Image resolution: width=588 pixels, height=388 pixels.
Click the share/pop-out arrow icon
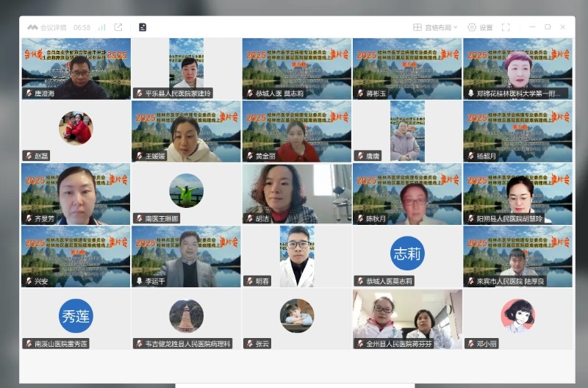click(118, 27)
